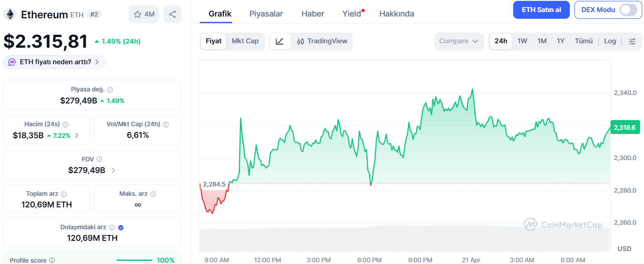Click the Ethereum logo icon

[x=9, y=14]
